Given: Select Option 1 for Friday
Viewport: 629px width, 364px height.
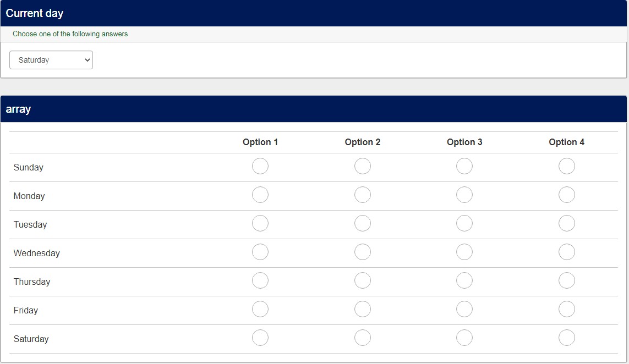Looking at the screenshot, I should [x=260, y=309].
